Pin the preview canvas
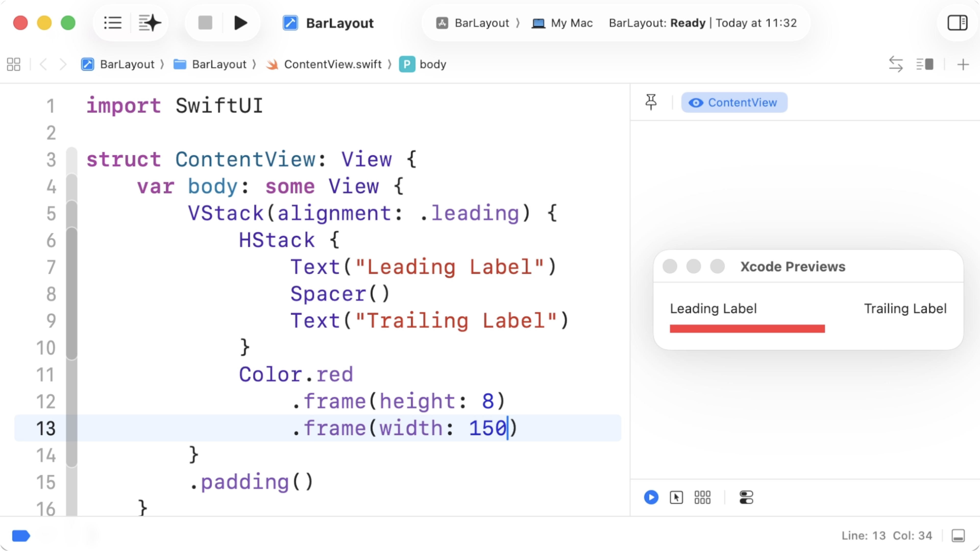Screen dimensions: 980x551 [651, 102]
